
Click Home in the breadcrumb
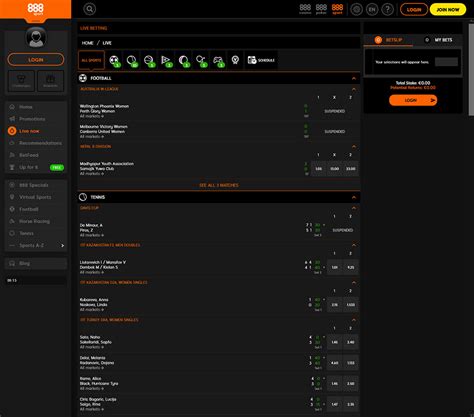[x=87, y=43]
